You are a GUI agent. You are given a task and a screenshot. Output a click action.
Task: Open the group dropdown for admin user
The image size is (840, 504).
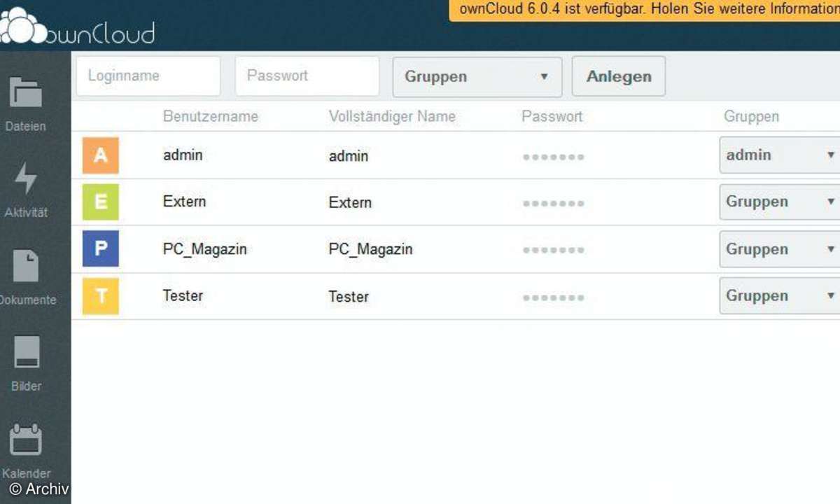pos(780,155)
